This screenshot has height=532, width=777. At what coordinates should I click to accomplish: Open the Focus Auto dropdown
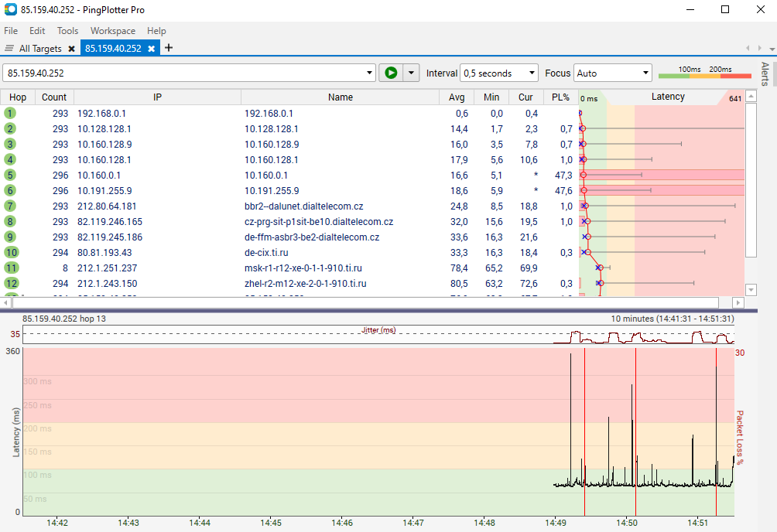613,73
